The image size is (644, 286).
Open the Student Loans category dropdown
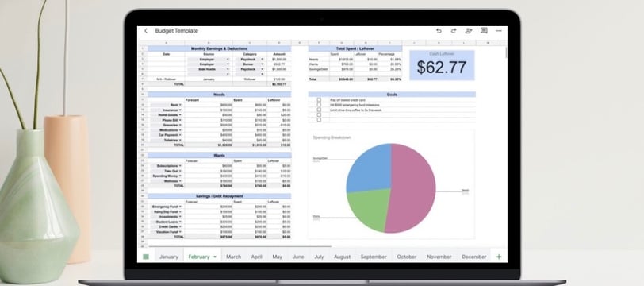pyautogui.click(x=180, y=222)
